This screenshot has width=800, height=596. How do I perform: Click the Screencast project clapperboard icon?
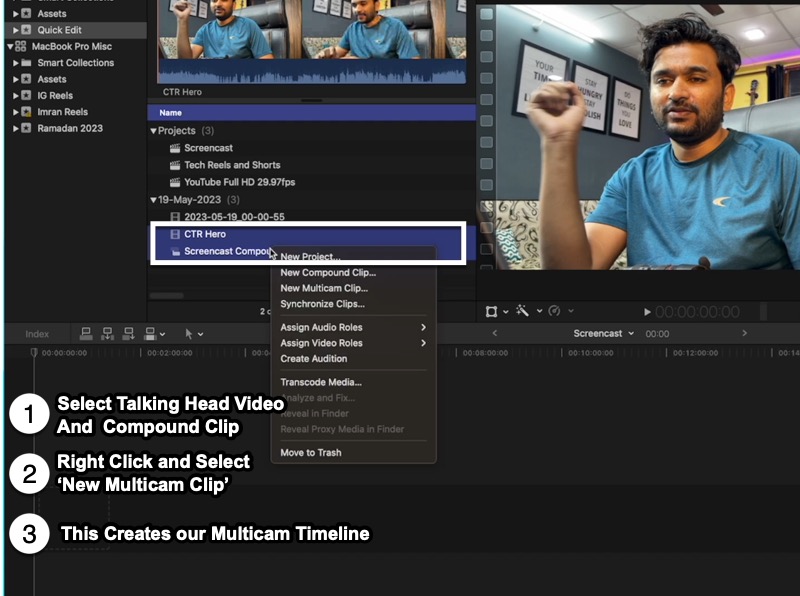(175, 148)
